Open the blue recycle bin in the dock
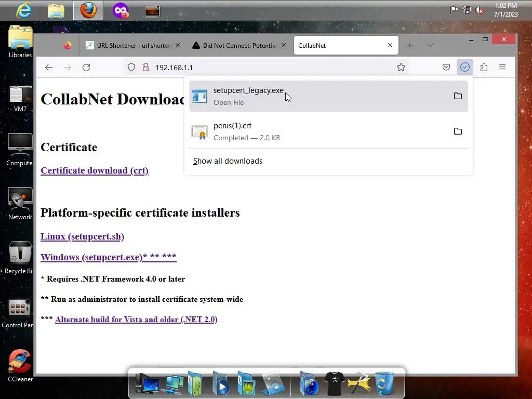 coord(384,383)
